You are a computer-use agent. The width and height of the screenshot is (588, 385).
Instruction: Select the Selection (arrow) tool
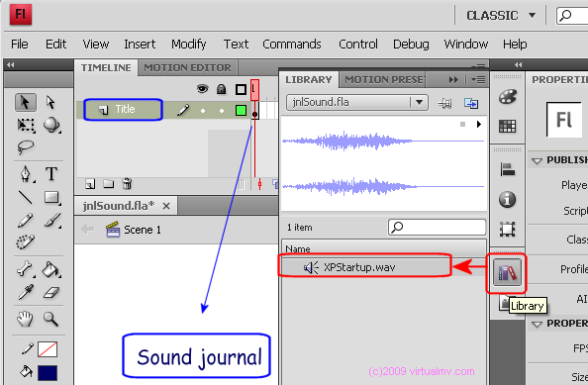pyautogui.click(x=25, y=102)
